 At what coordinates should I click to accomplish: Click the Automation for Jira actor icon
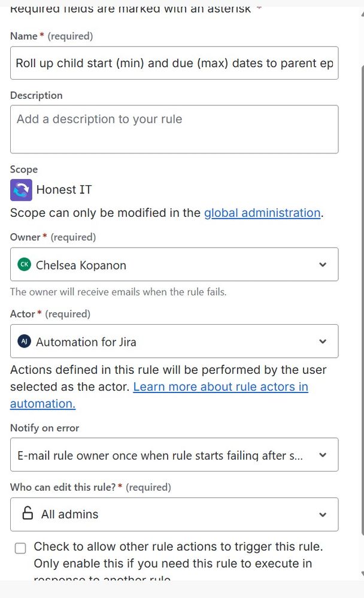(24, 340)
